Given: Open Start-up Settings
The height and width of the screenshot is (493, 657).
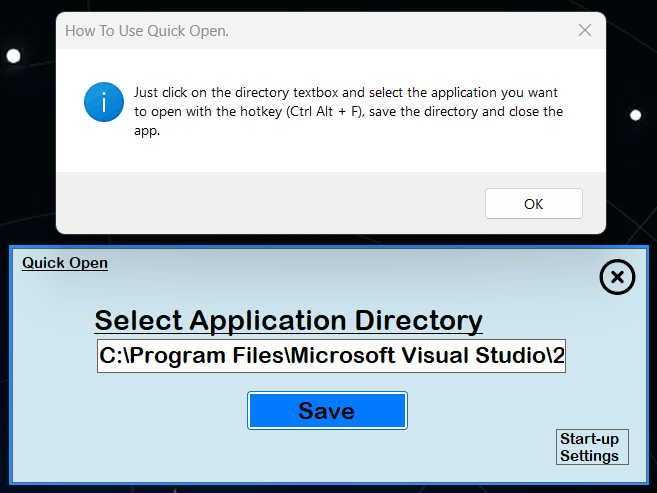Looking at the screenshot, I should pos(589,447).
